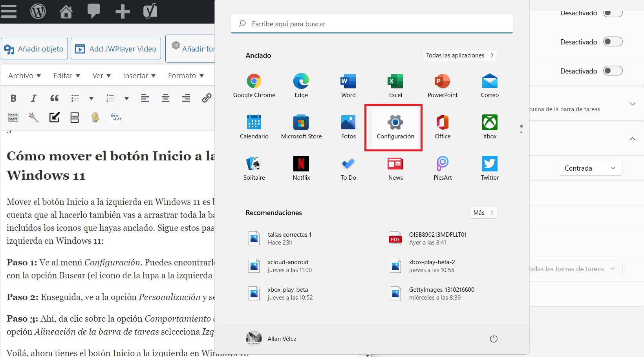Open Todas las aplicaciones
This screenshot has width=644, height=357.
(x=459, y=55)
